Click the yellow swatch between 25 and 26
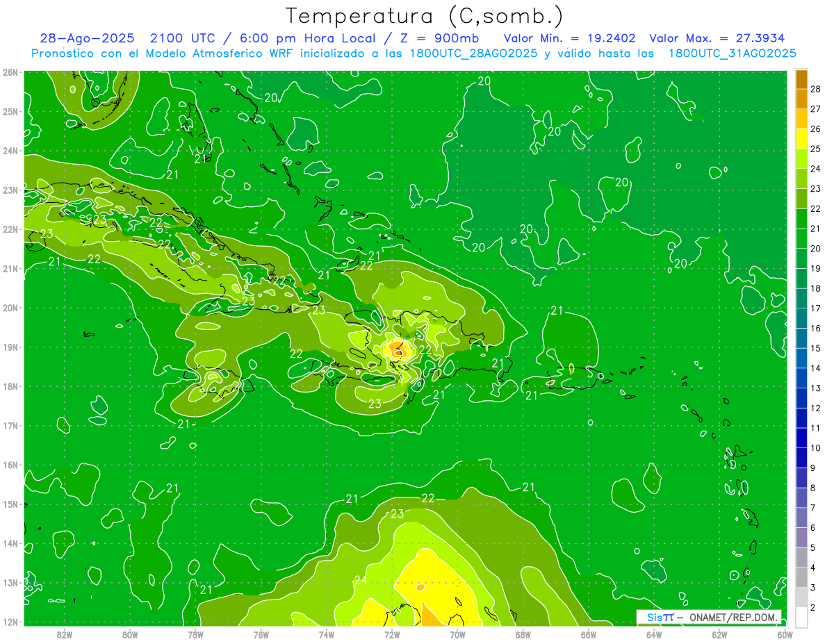 pyautogui.click(x=801, y=138)
